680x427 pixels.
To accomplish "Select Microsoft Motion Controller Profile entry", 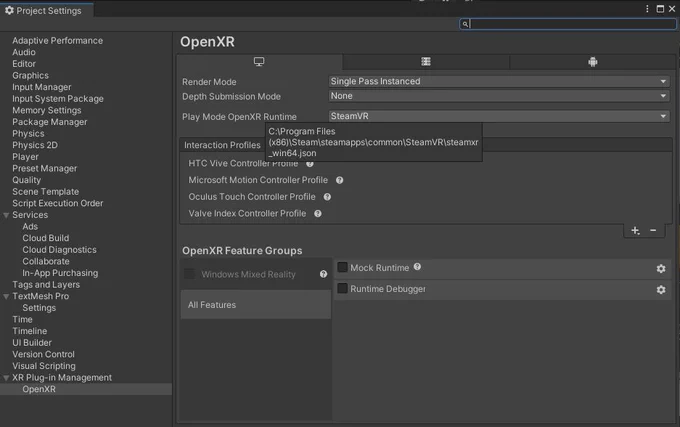I will coord(258,180).
